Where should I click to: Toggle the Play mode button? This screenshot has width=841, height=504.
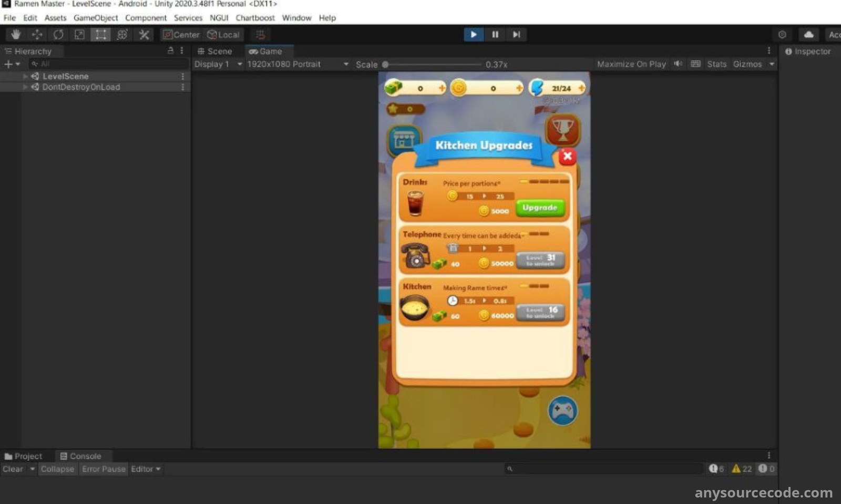tap(473, 35)
